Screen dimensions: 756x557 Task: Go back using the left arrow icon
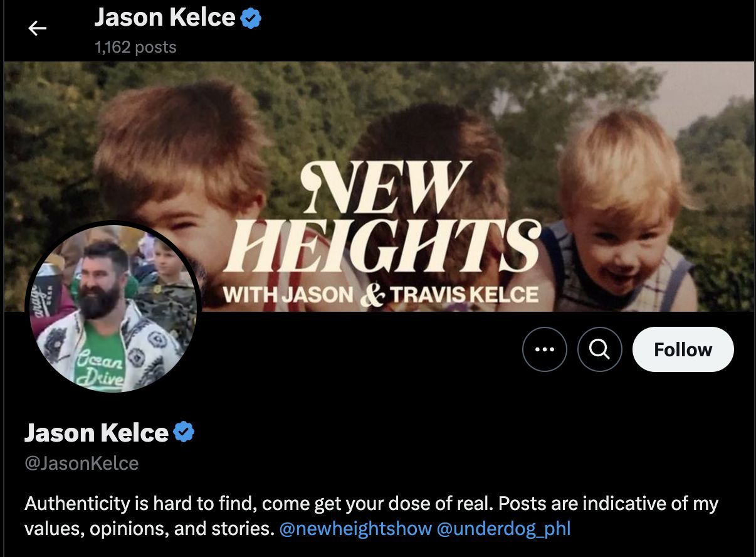(38, 28)
